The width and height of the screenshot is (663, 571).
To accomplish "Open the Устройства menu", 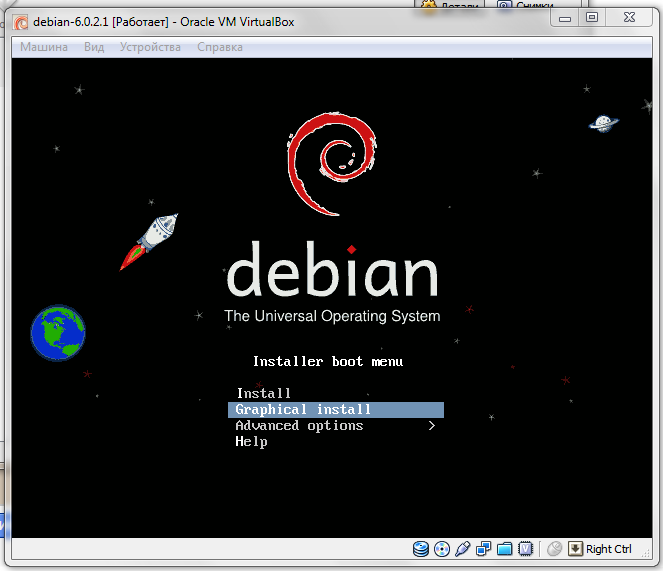I will pos(150,47).
